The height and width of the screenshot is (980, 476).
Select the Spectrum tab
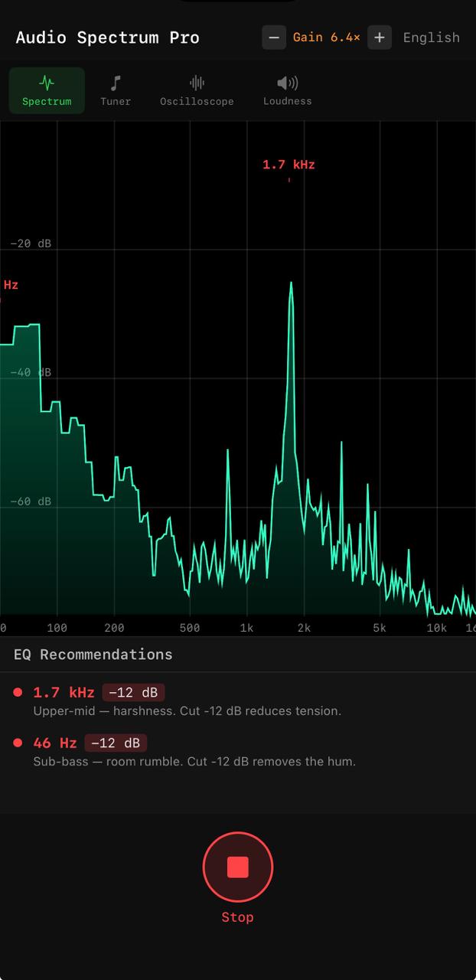[47, 90]
